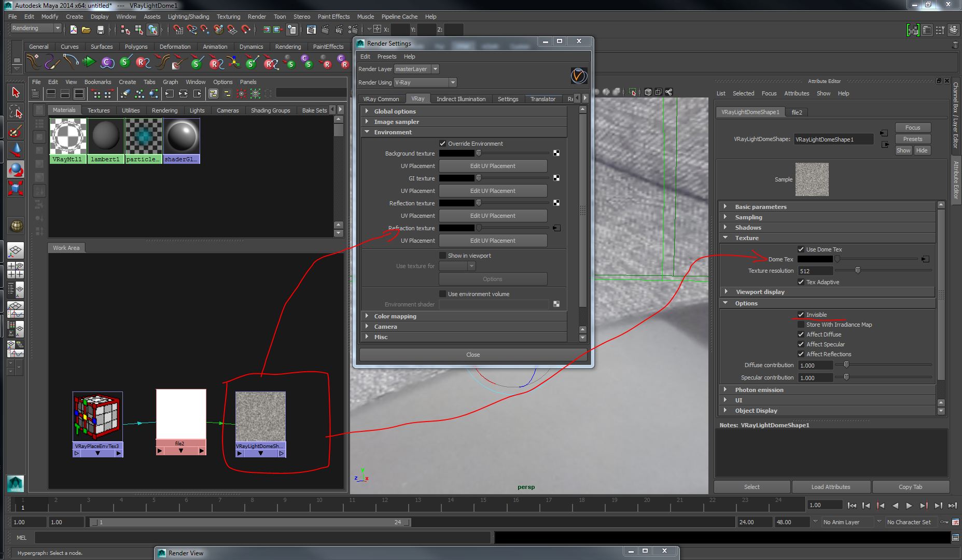Screen dimensions: 962x560
Task: Click GI texture map checker button
Action: click(556, 178)
